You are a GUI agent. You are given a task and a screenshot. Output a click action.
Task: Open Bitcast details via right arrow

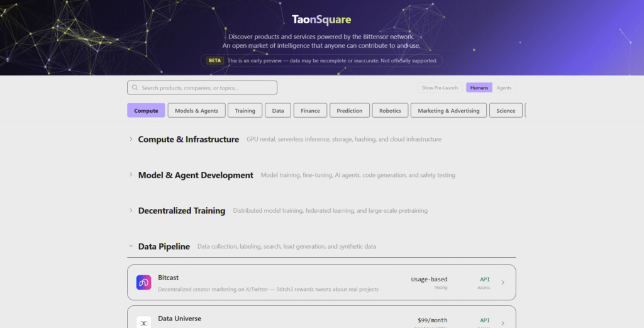[502, 283]
